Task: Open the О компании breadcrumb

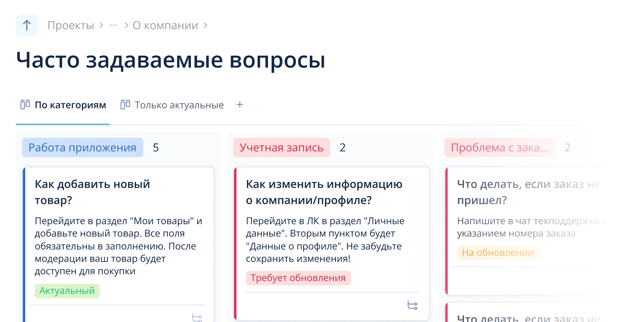Action: 165,25
